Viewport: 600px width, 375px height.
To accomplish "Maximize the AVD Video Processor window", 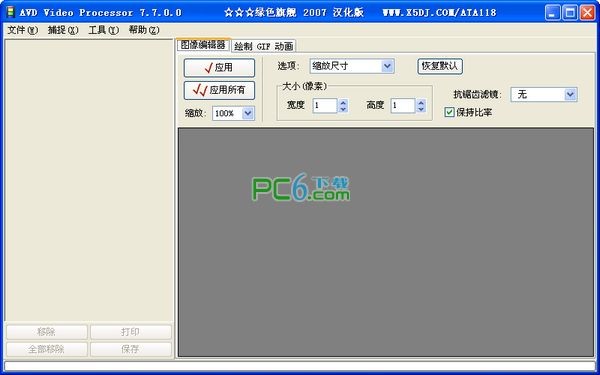I will point(570,13).
